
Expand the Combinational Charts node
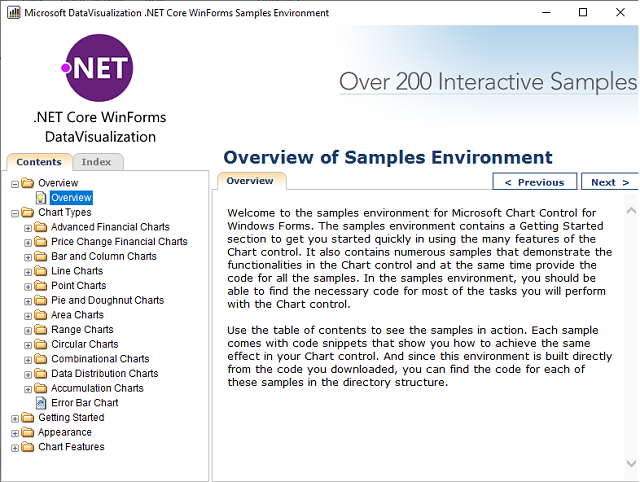[x=28, y=360]
